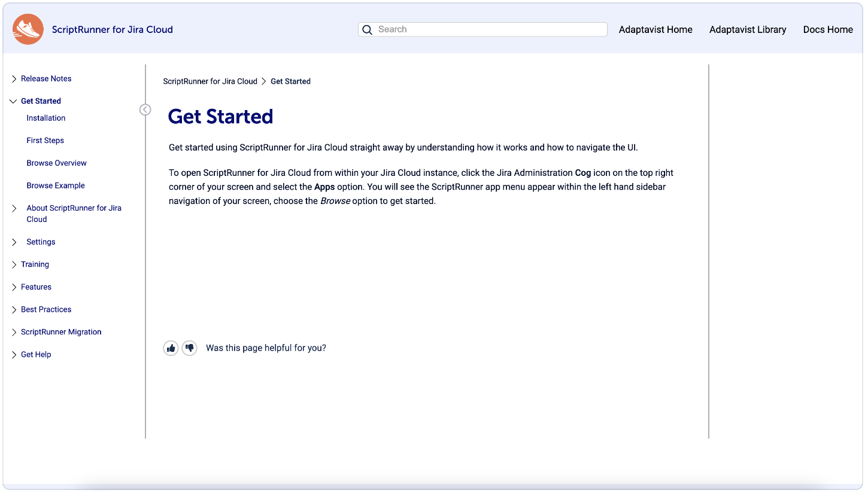Expand the Settings chevron
This screenshot has height=493, width=868.
pyautogui.click(x=14, y=242)
